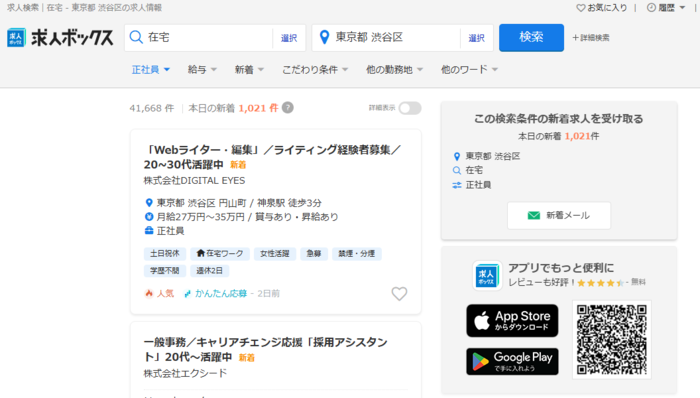700x398 pixels.
Task: Click company name 株式会社DIGITAL EYES
Action: tap(194, 181)
